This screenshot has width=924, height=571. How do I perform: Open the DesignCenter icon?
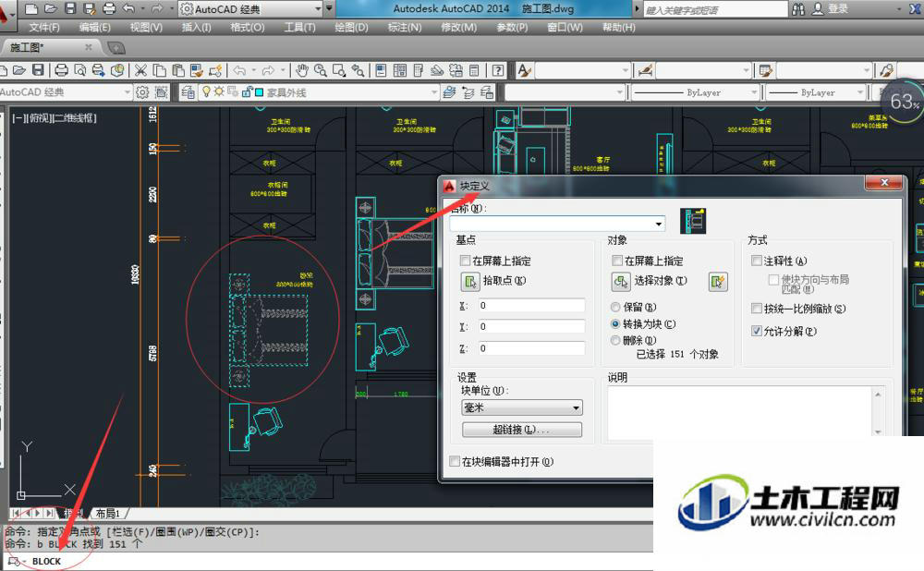tap(399, 71)
